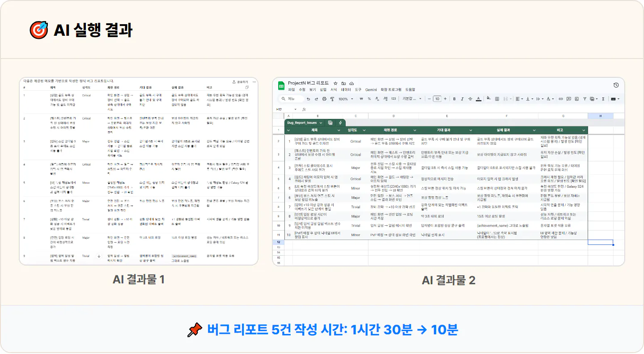This screenshot has height=354, width=644.
Task: Open the 데이터 menu
Action: pyautogui.click(x=346, y=90)
